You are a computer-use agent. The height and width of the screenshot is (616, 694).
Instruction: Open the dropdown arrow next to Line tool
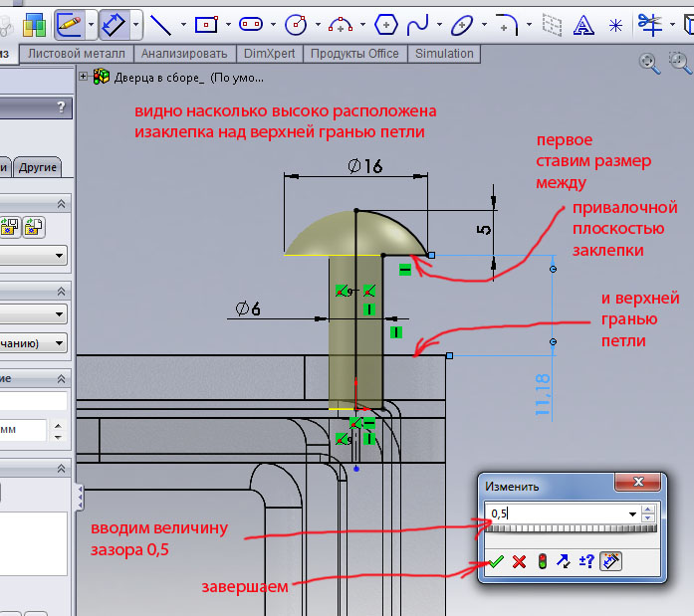point(182,22)
